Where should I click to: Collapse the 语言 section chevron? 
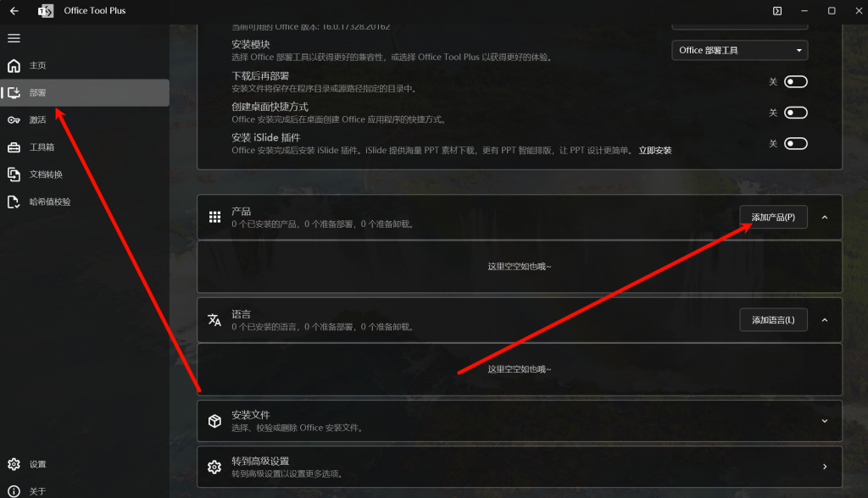pos(824,320)
